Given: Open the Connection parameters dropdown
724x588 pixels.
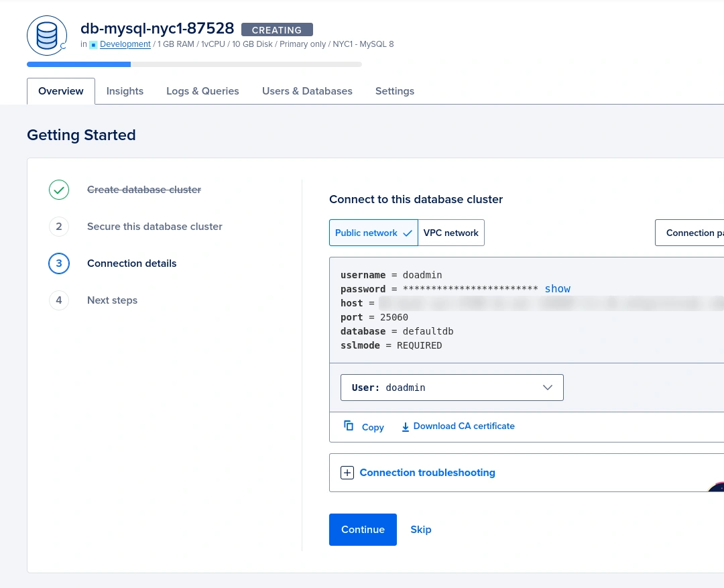Looking at the screenshot, I should 689,233.
